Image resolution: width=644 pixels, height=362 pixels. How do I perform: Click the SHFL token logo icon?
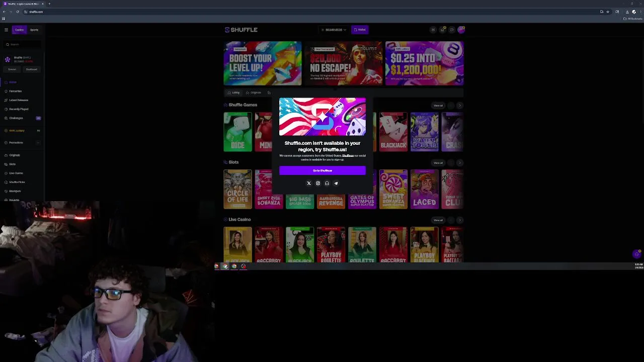(8, 59)
